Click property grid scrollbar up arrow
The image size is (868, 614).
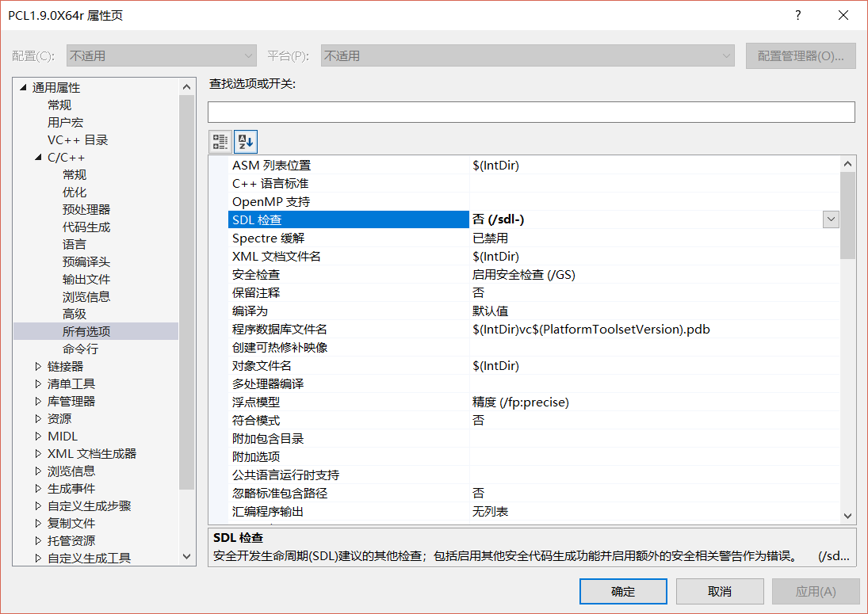click(x=847, y=164)
